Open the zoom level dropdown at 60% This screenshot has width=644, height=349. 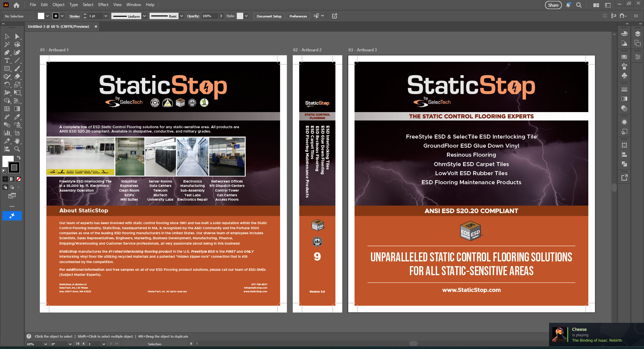pyautogui.click(x=46, y=344)
